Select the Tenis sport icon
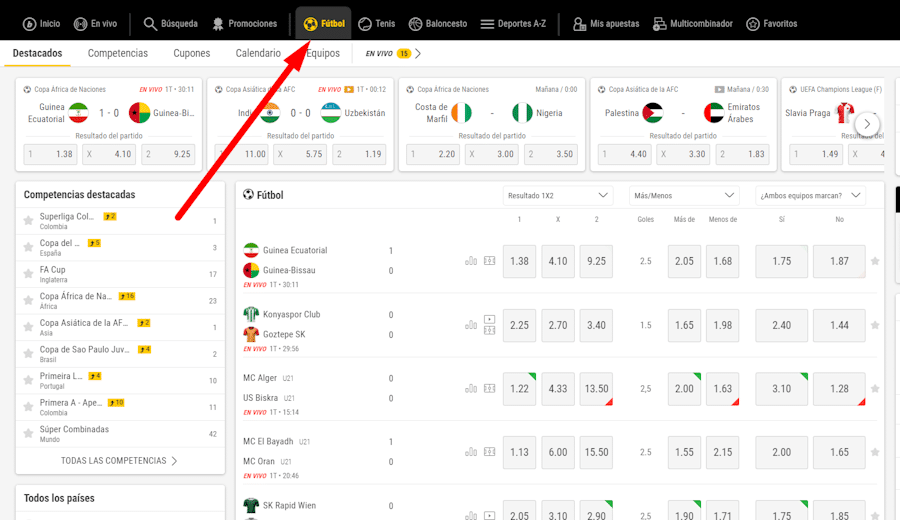The height and width of the screenshot is (520, 900). click(364, 24)
